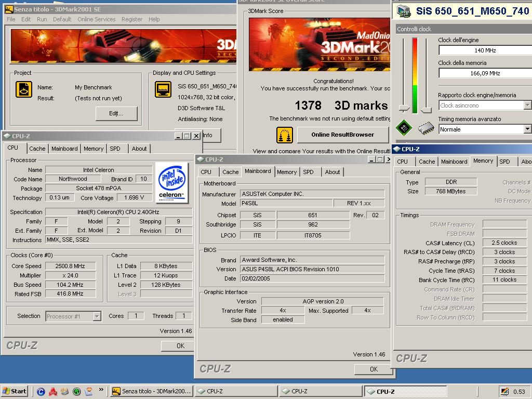The width and height of the screenshot is (532, 399).
Task: Open the Clock asincrono ratio dropdown
Action: 528,105
